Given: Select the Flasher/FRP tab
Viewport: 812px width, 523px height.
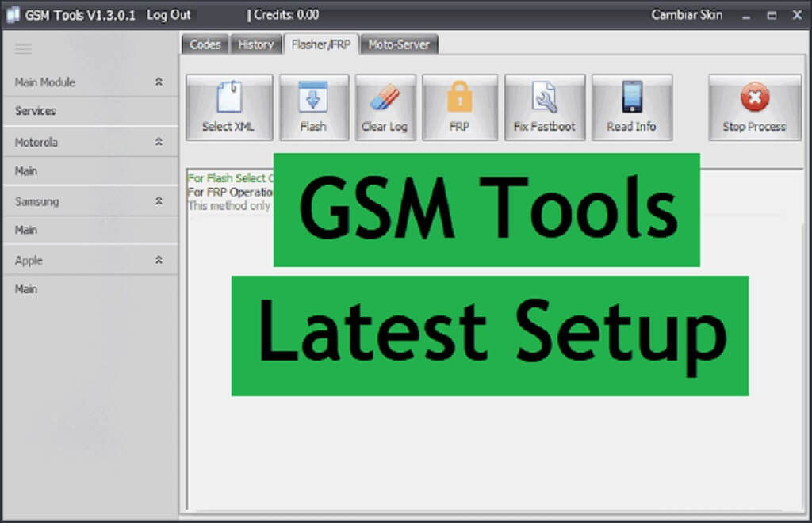Looking at the screenshot, I should point(321,44).
